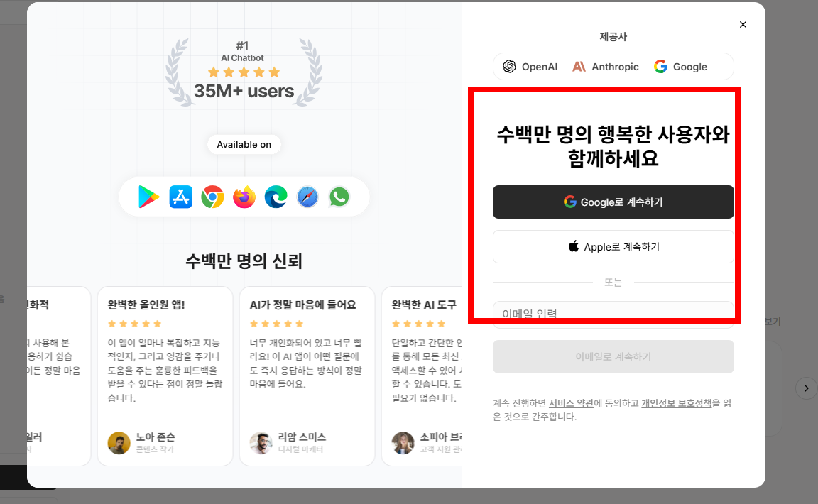This screenshot has height=504, width=818.
Task: Click the Google로 계속하기 button
Action: (x=613, y=202)
